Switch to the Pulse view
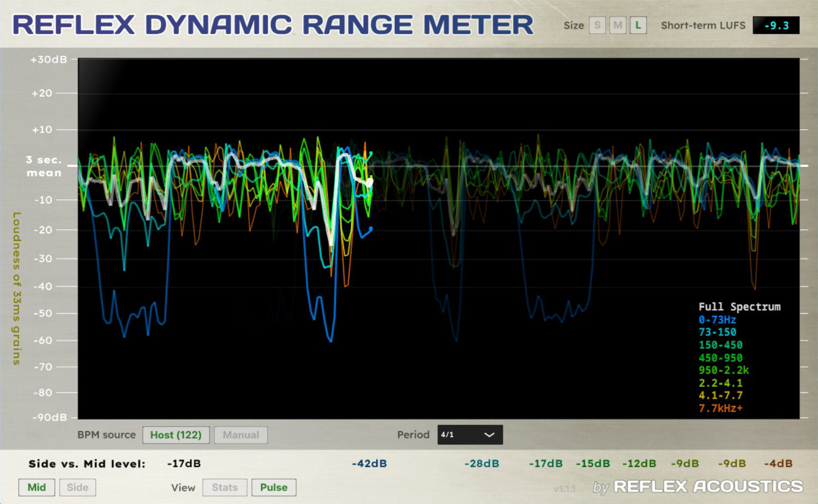The height and width of the screenshot is (504, 818). [273, 487]
